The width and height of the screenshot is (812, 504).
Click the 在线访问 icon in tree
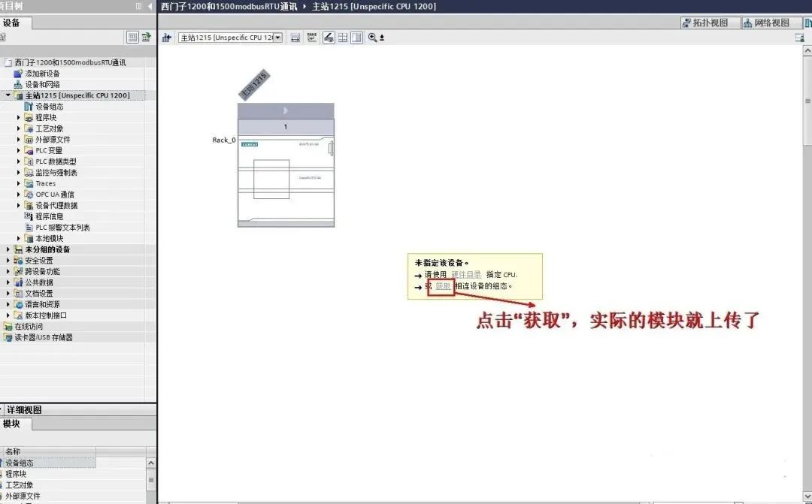click(x=8, y=327)
